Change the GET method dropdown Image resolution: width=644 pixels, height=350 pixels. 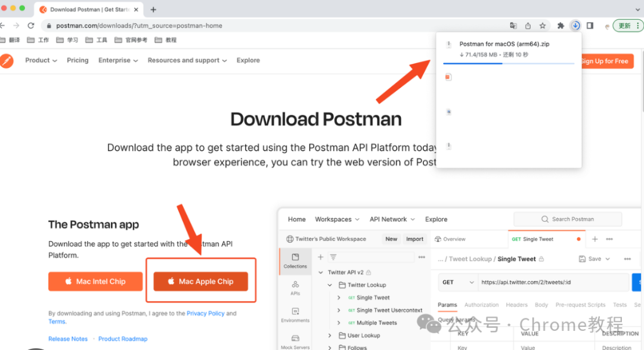pyautogui.click(x=458, y=282)
